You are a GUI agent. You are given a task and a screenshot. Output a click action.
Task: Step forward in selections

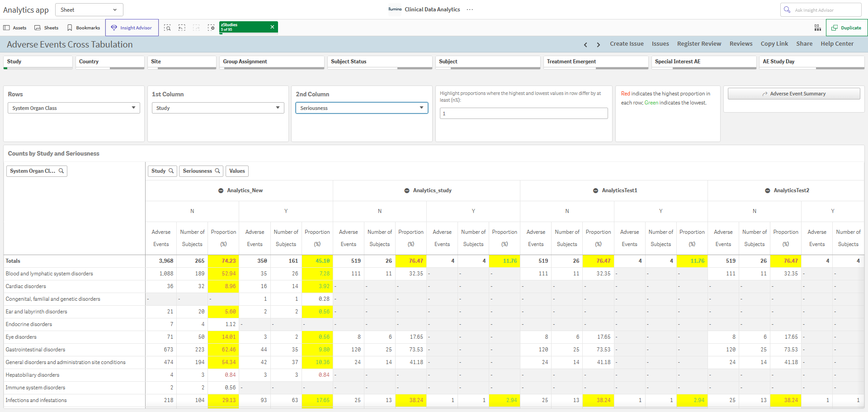point(196,28)
